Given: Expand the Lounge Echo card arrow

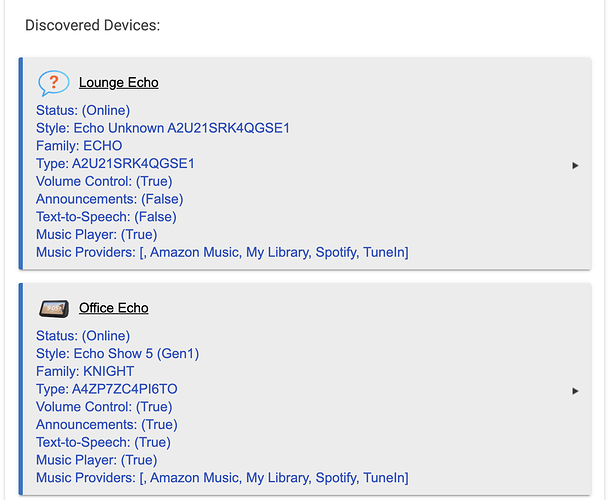Looking at the screenshot, I should point(575,166).
